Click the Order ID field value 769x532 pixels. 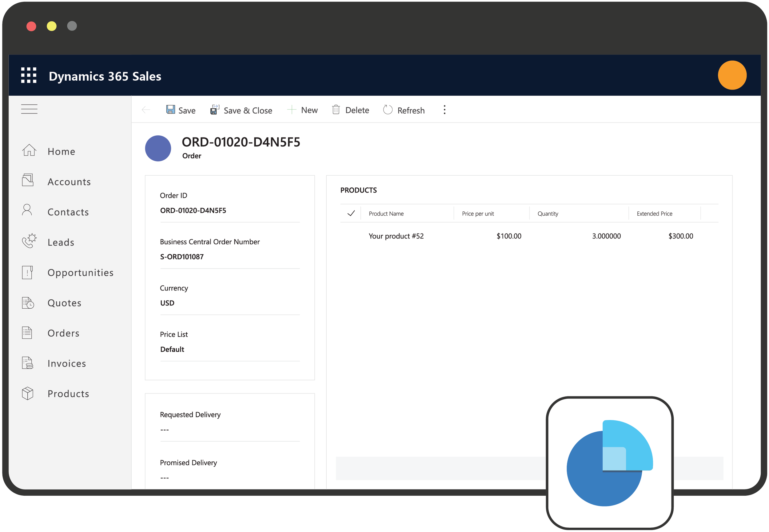click(193, 210)
